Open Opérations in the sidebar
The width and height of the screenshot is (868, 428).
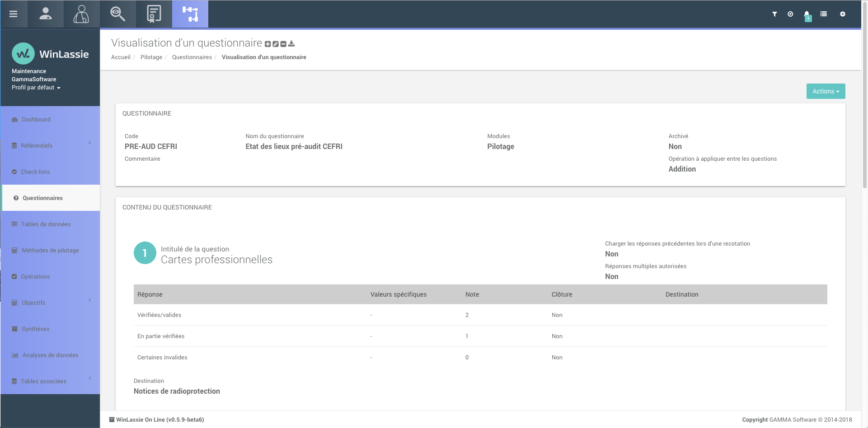point(50,276)
